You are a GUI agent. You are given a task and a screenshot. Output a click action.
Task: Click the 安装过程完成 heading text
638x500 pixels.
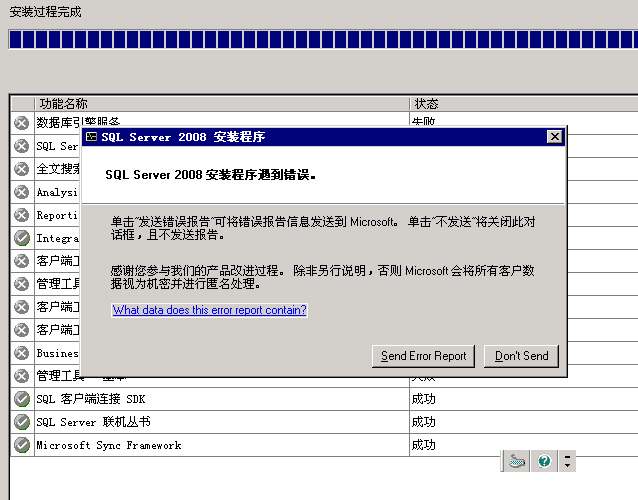point(45,11)
